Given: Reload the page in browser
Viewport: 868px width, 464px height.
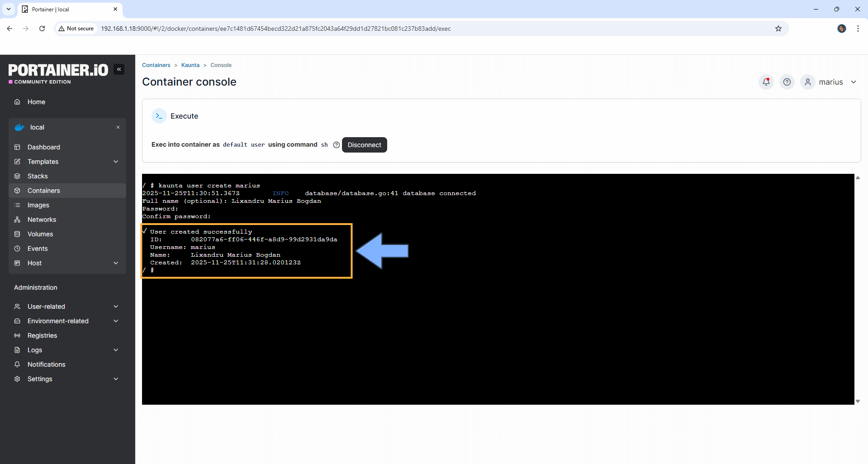Looking at the screenshot, I should 42,29.
